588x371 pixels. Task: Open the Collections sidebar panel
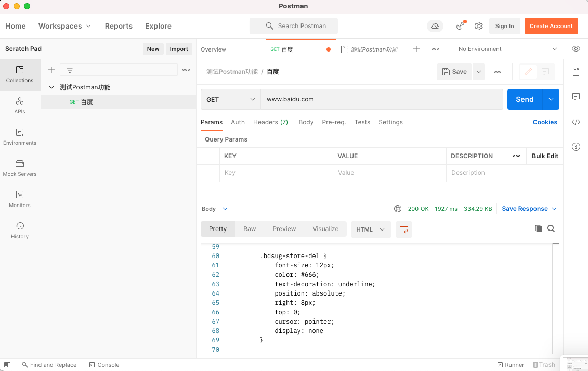pyautogui.click(x=20, y=74)
